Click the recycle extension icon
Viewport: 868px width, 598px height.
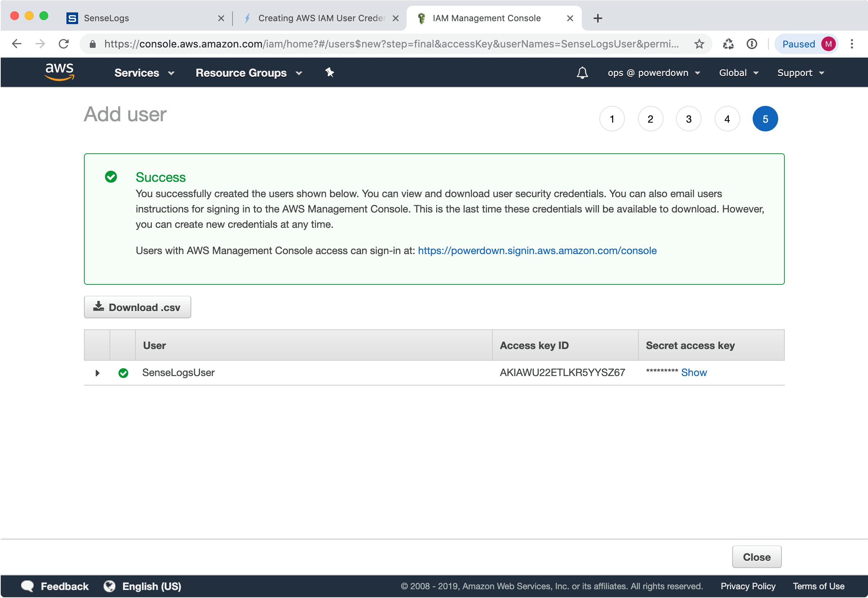(728, 44)
